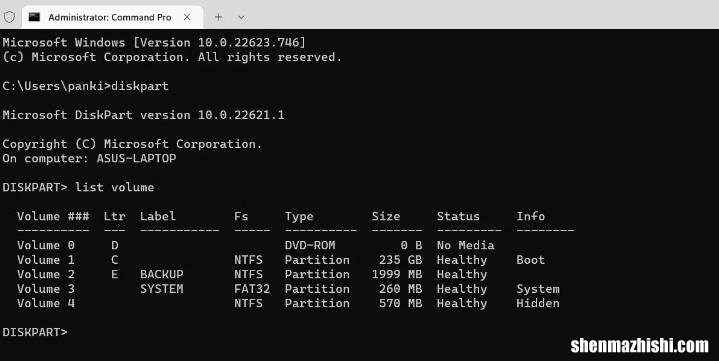Click the Windows version text line
This screenshot has width=719, height=361.
click(154, 43)
